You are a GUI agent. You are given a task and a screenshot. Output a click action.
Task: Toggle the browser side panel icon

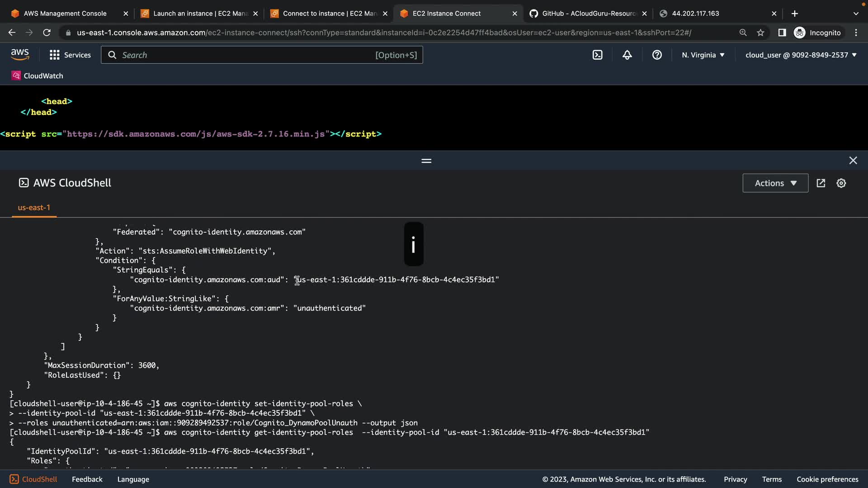[x=782, y=33]
